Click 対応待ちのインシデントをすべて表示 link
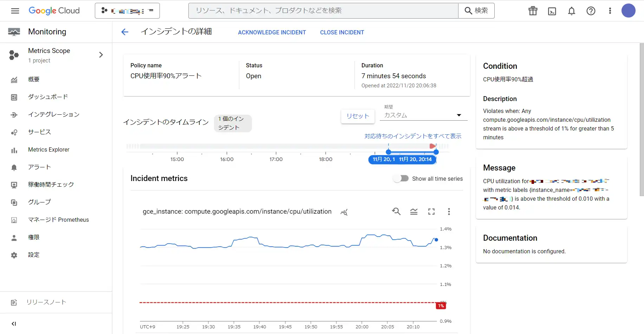Image resolution: width=644 pixels, height=334 pixels. (413, 136)
